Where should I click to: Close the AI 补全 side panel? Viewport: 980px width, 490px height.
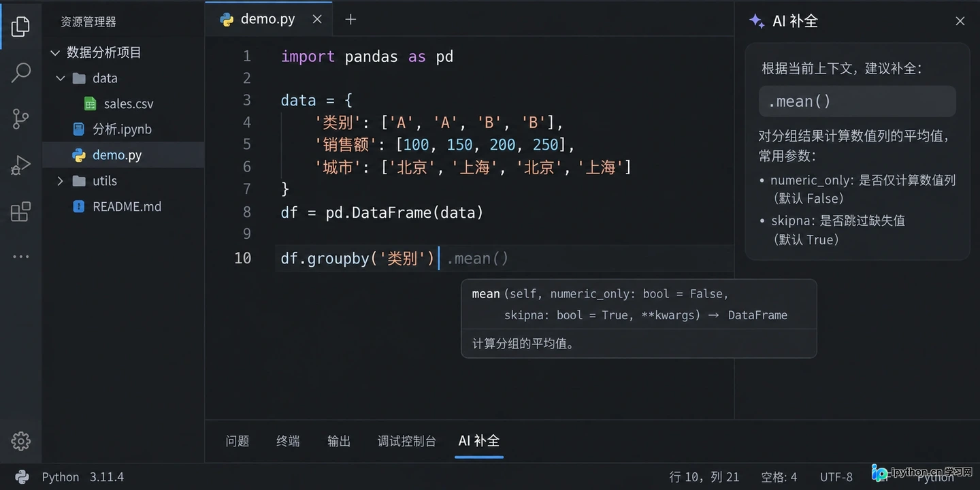(x=960, y=21)
